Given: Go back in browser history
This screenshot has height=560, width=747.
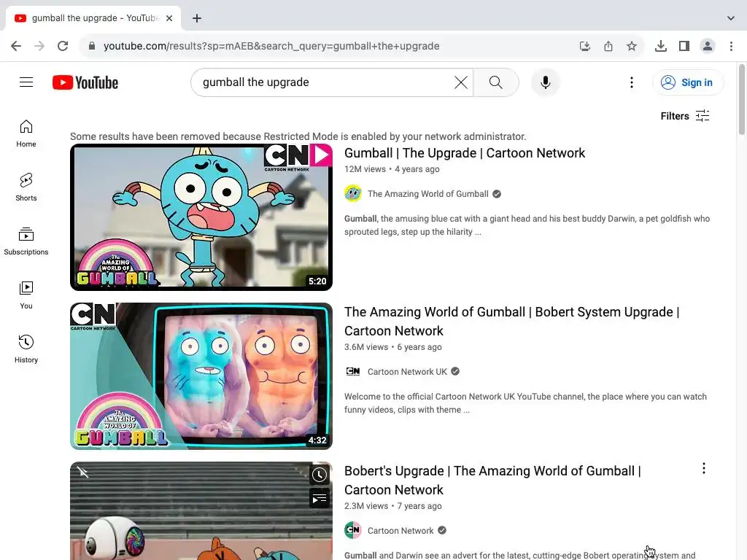Looking at the screenshot, I should (x=16, y=46).
